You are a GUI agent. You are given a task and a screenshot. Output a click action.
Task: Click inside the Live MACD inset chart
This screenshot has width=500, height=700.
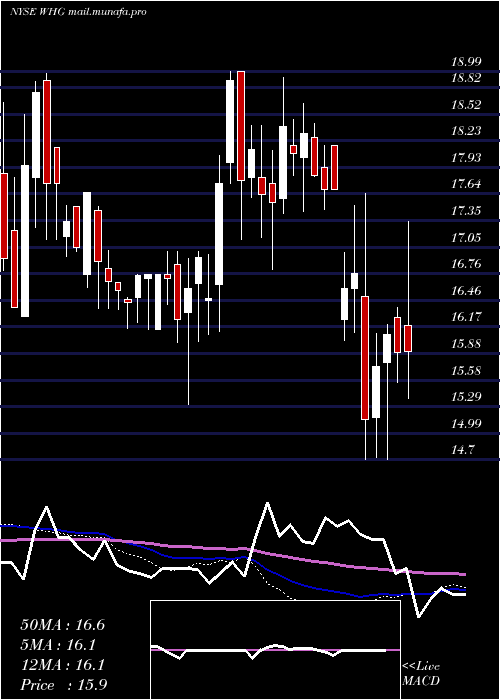tap(275, 650)
